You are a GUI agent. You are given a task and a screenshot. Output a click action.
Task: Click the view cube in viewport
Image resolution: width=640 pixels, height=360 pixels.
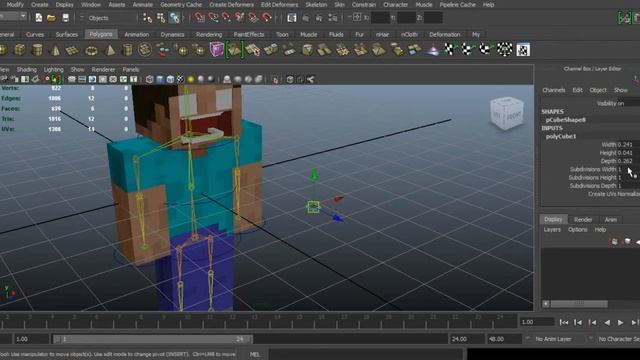tap(507, 113)
